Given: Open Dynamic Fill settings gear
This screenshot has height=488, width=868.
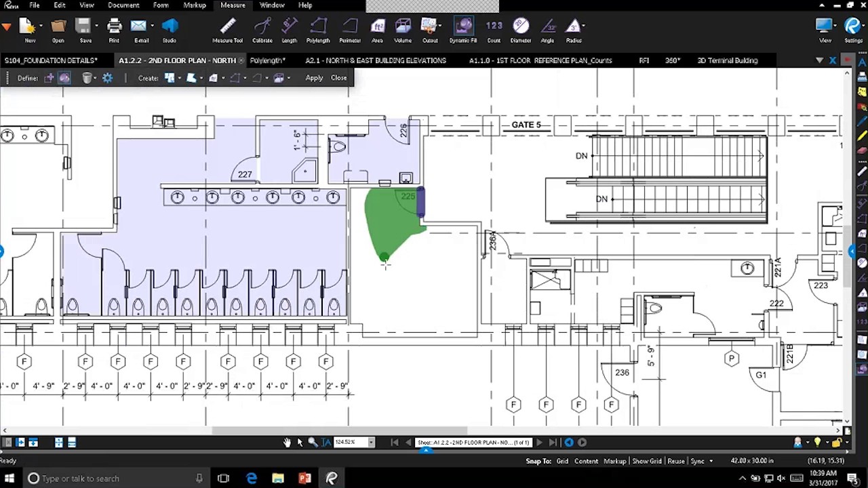Looking at the screenshot, I should (x=107, y=78).
